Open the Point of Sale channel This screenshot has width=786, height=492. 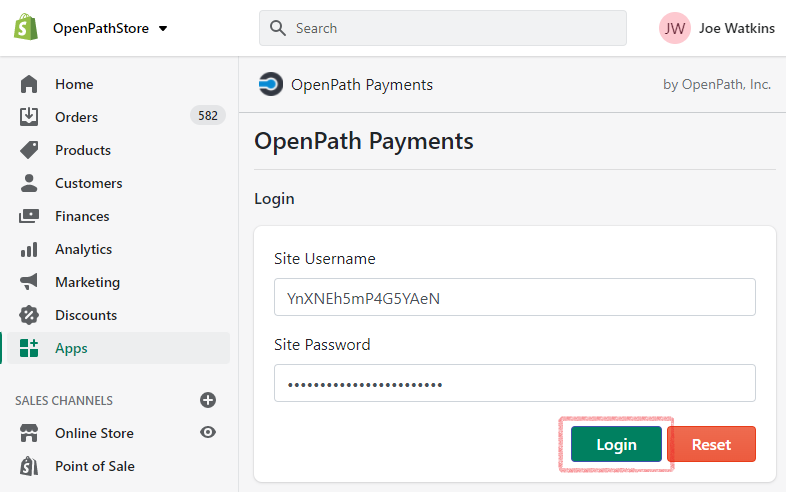(95, 466)
